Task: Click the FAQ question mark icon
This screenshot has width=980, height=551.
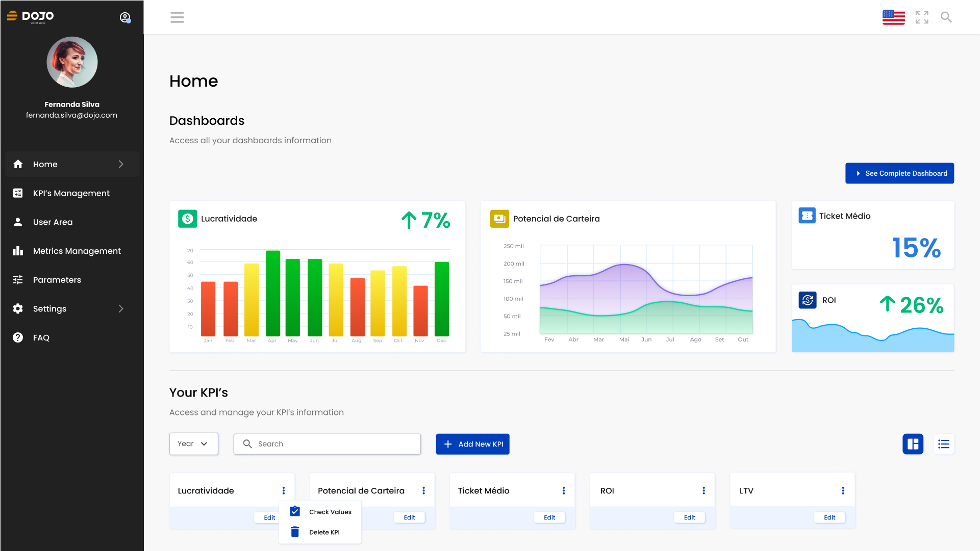Action: [18, 337]
